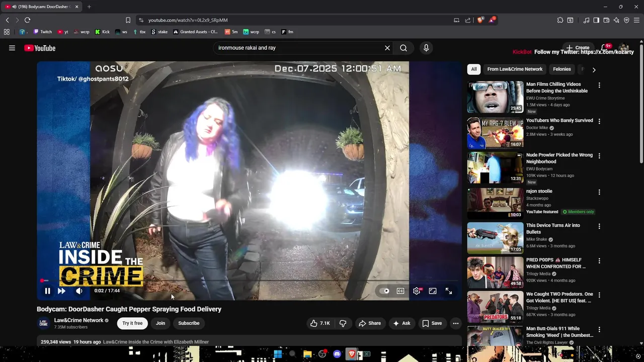
Task: Go to YouTube home via logo
Action: (x=40, y=48)
